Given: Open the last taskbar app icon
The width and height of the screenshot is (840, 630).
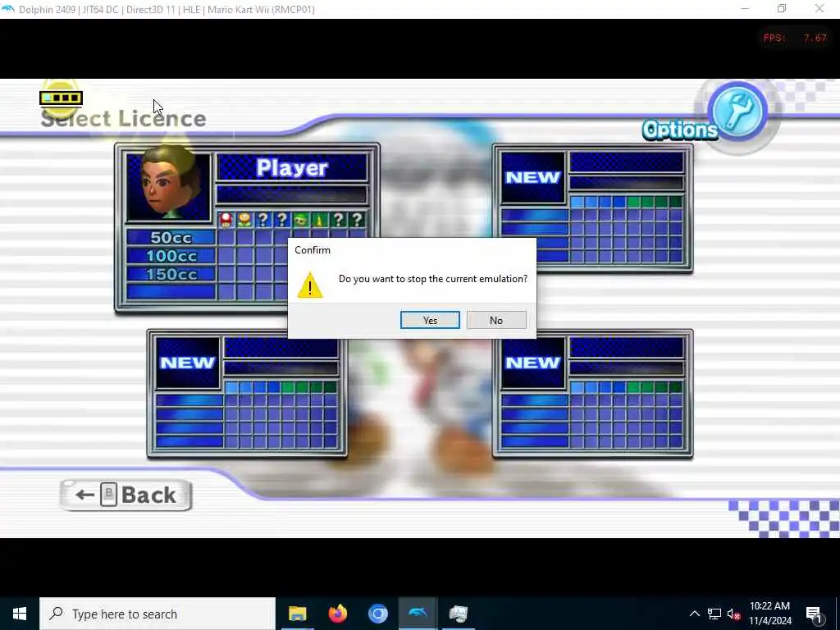Looking at the screenshot, I should click(458, 614).
